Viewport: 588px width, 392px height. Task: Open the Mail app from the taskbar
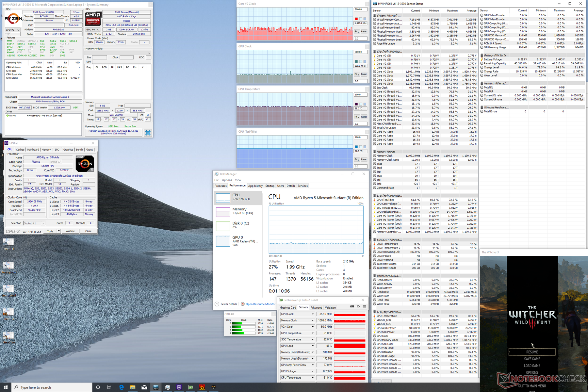(144, 387)
